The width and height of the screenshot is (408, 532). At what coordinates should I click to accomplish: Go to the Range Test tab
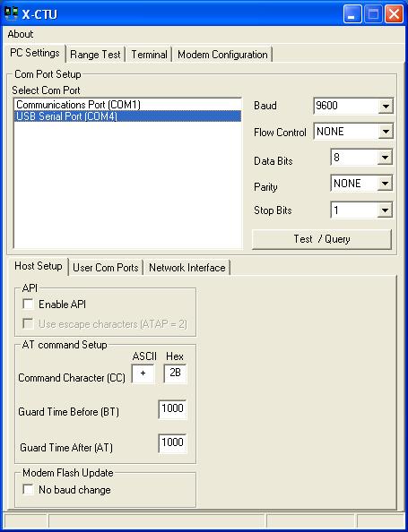95,55
